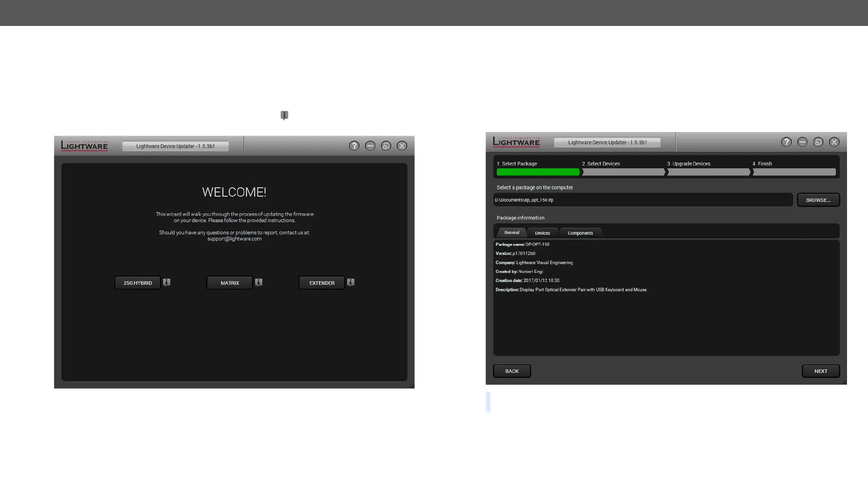
Task: Click the Description line about Optical Extender
Action: [571, 290]
